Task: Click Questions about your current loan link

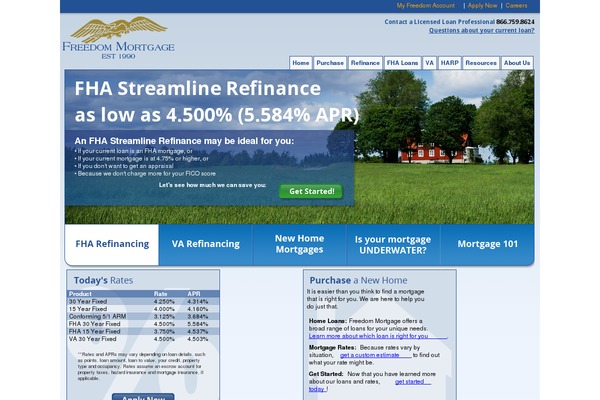Action: click(x=481, y=30)
